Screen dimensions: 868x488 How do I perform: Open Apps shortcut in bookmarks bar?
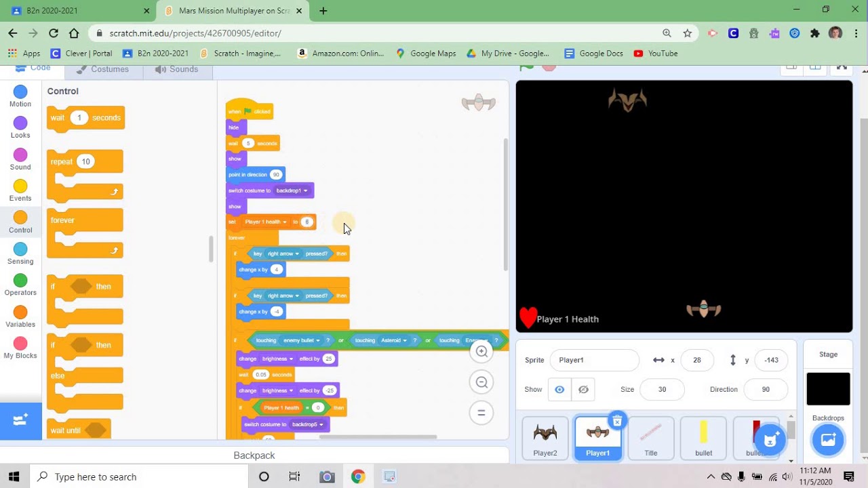pos(24,54)
